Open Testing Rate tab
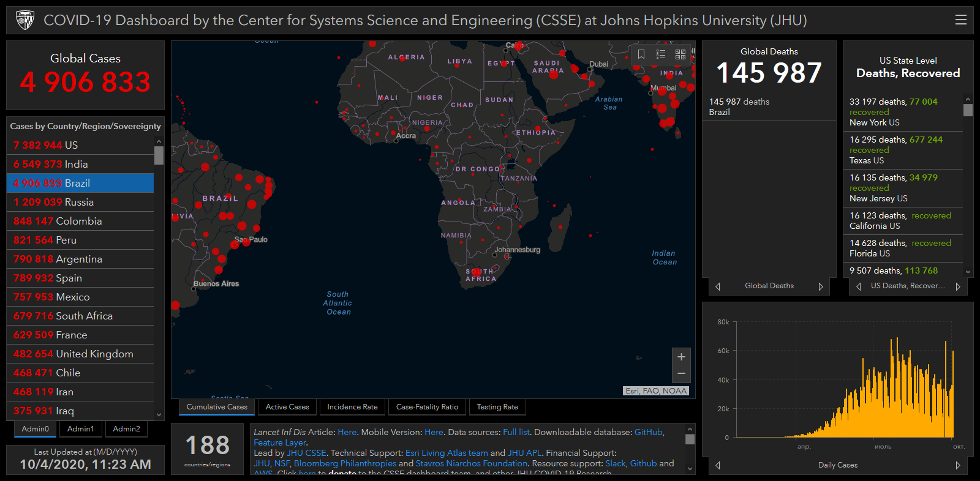 pyautogui.click(x=497, y=407)
